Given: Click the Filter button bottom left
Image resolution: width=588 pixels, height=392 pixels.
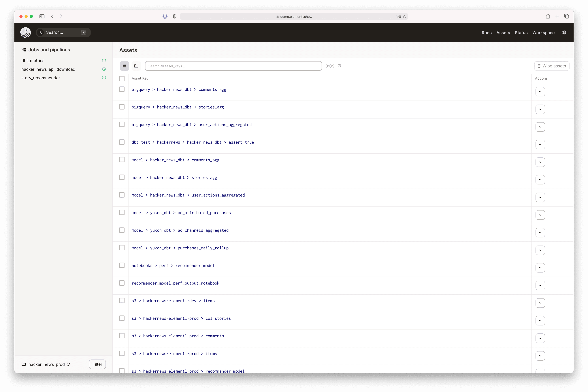Looking at the screenshot, I should 97,364.
